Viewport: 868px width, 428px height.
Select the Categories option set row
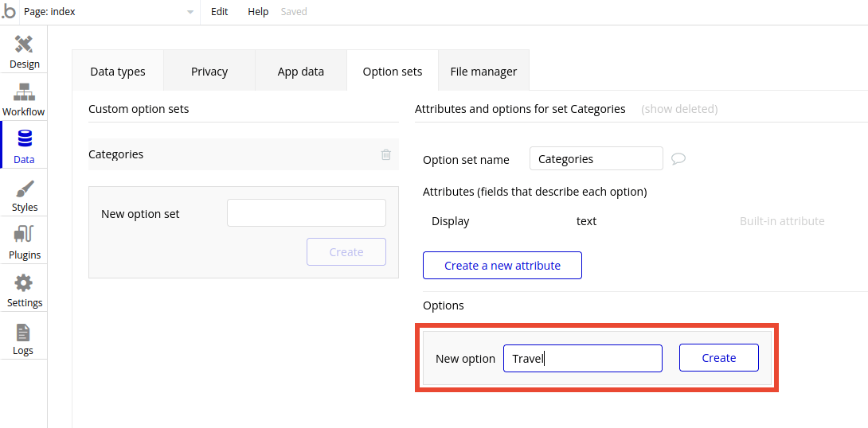244,154
